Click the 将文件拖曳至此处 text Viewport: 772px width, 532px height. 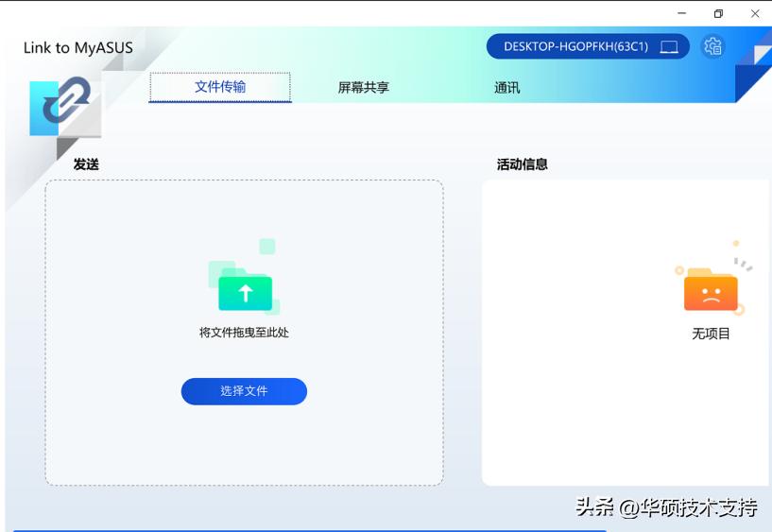coord(244,333)
